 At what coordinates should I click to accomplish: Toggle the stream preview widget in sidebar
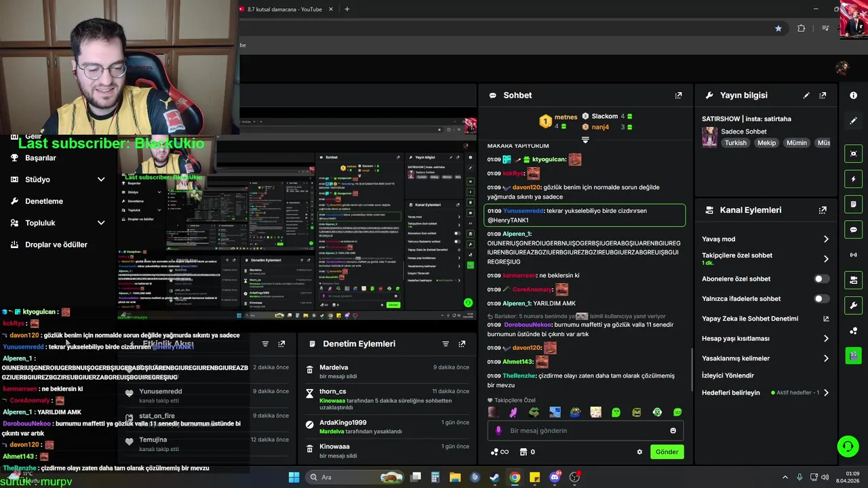[853, 154]
